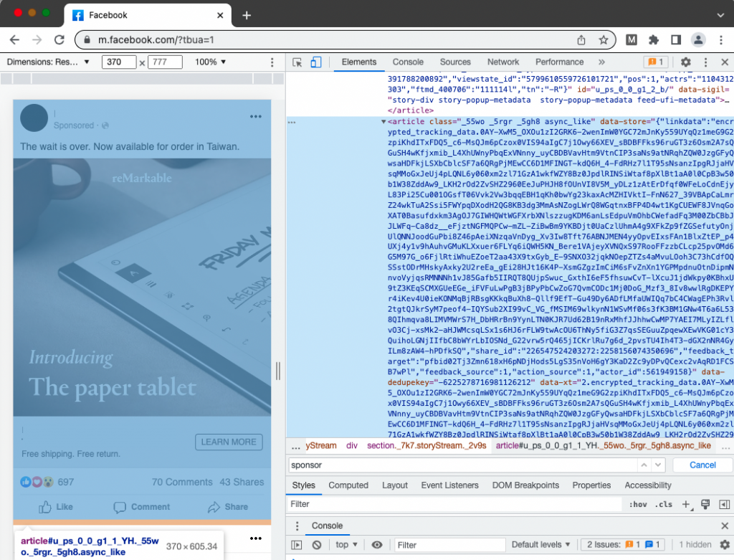Image resolution: width=734 pixels, height=560 pixels.
Task: Click the LEARN MORE ad button
Action: [229, 442]
